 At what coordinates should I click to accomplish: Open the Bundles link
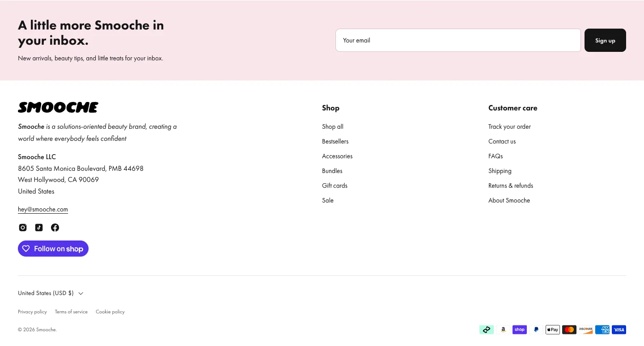(x=332, y=171)
